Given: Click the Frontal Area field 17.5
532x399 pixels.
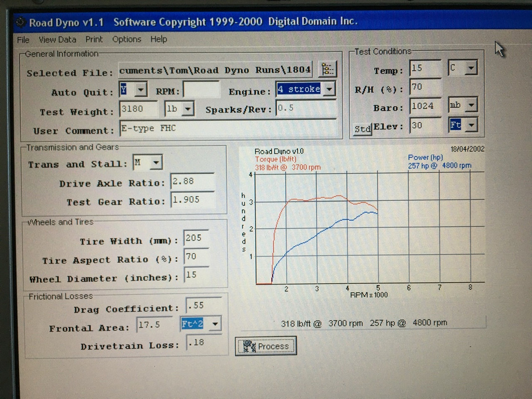Looking at the screenshot, I should pos(155,325).
